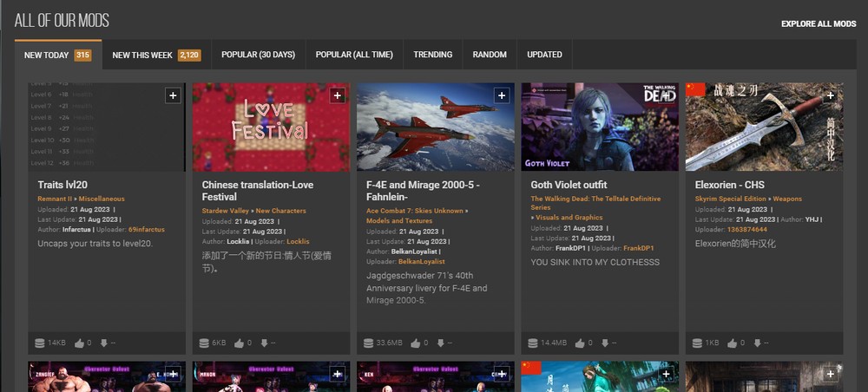
Task: Open the Goth Violet Walking Dead thumbnail
Action: tap(600, 127)
